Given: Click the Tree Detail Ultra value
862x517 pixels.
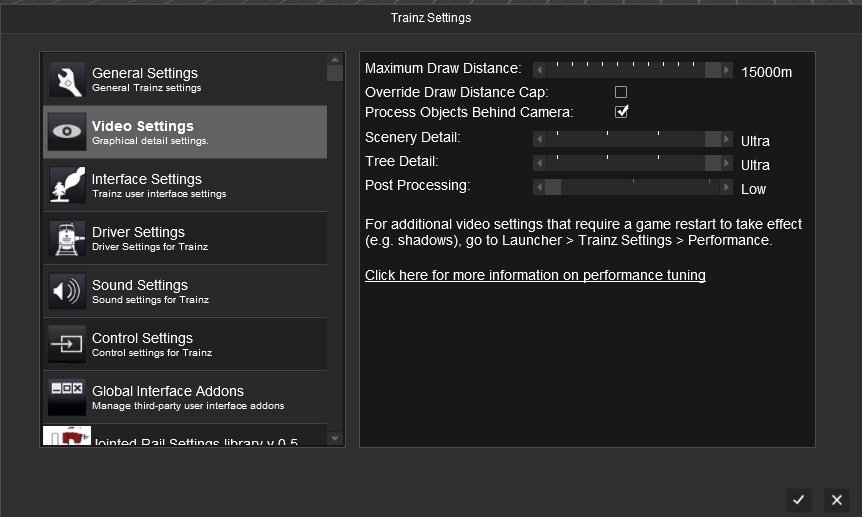Looking at the screenshot, I should (755, 165).
